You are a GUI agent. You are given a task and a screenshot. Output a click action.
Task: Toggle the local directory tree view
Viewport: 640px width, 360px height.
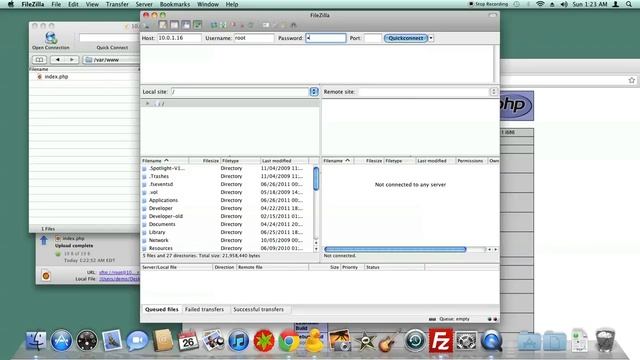tap(174, 25)
